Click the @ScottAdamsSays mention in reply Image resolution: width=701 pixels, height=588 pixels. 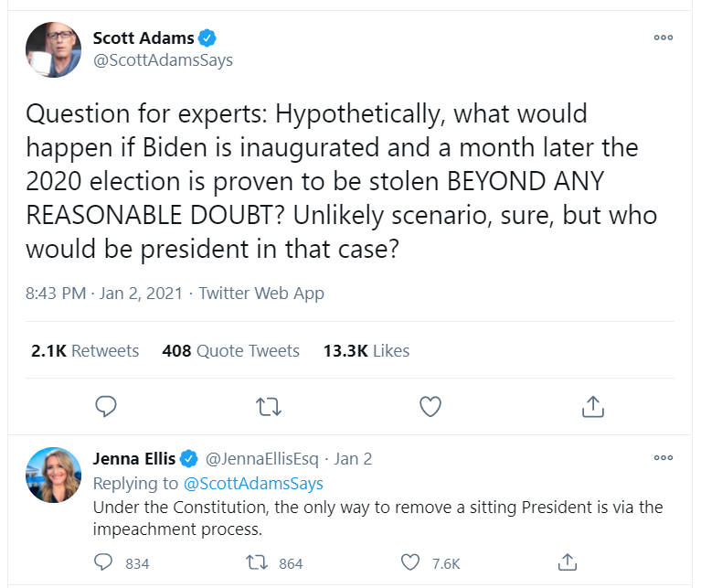pyautogui.click(x=253, y=483)
